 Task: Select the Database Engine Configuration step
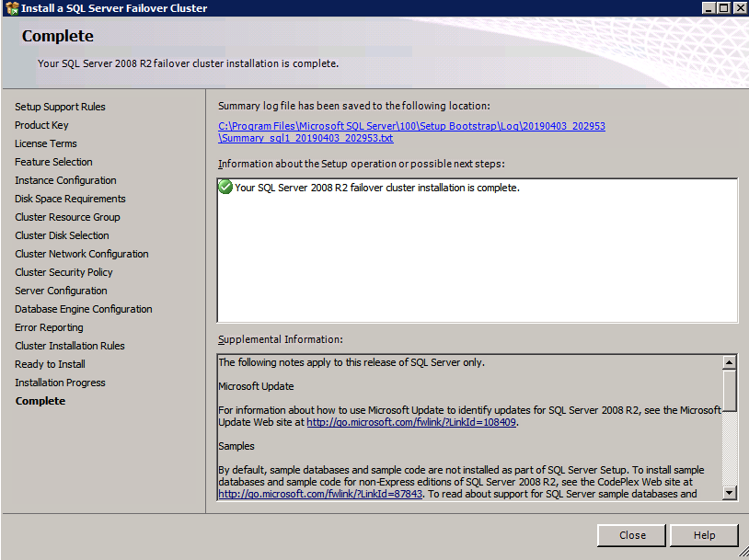point(84,309)
